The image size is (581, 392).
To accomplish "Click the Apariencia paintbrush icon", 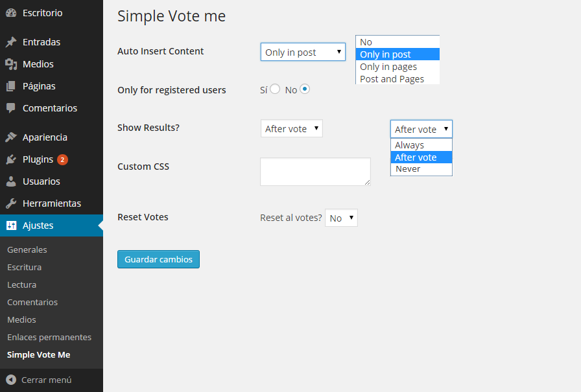I will pos(11,137).
